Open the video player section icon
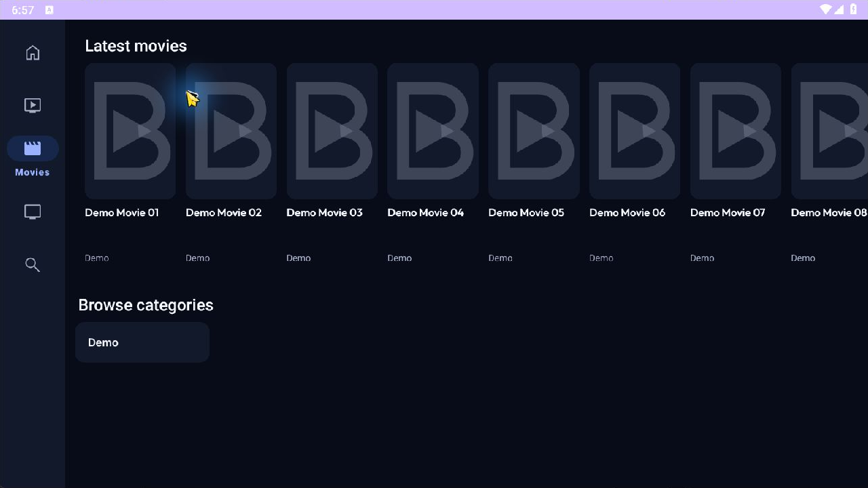 [33, 105]
